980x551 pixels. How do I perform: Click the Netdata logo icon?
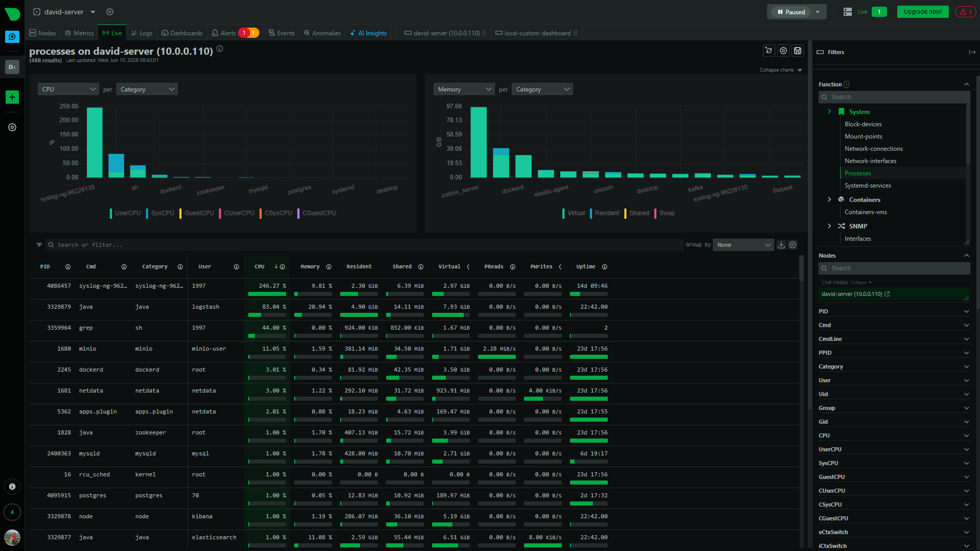click(12, 14)
